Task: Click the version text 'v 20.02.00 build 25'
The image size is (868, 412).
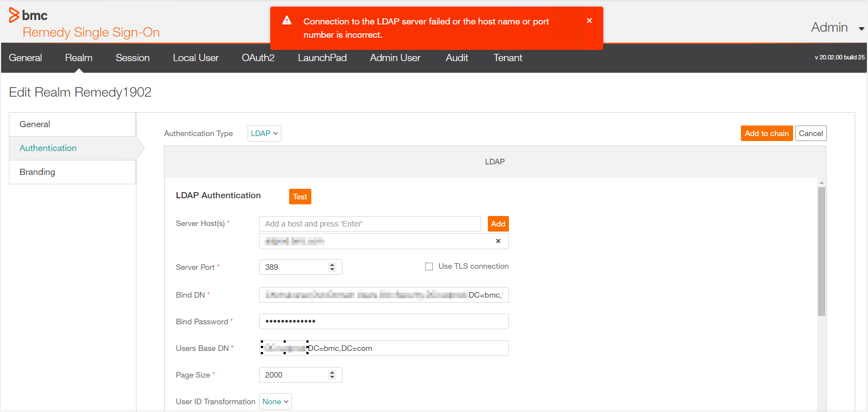Action: click(x=839, y=58)
